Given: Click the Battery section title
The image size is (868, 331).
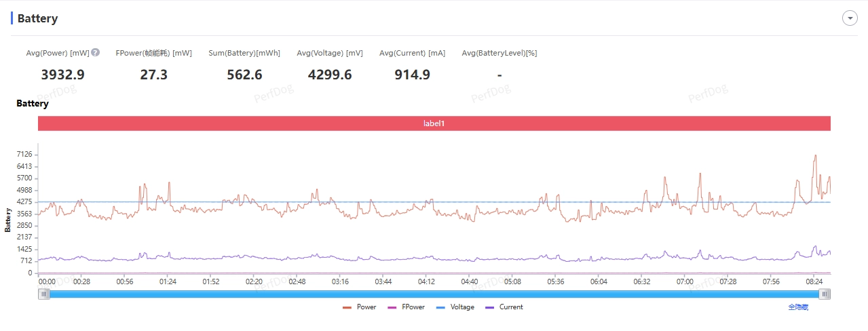Looking at the screenshot, I should [x=37, y=18].
